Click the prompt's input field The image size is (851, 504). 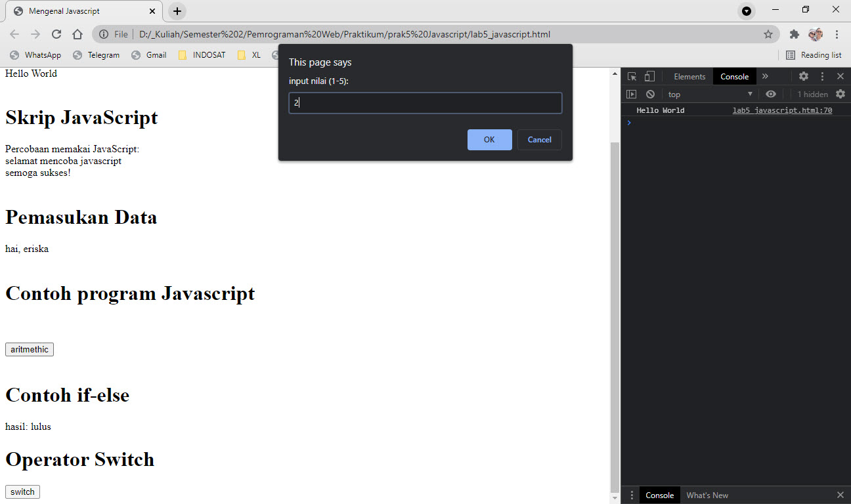click(x=425, y=103)
